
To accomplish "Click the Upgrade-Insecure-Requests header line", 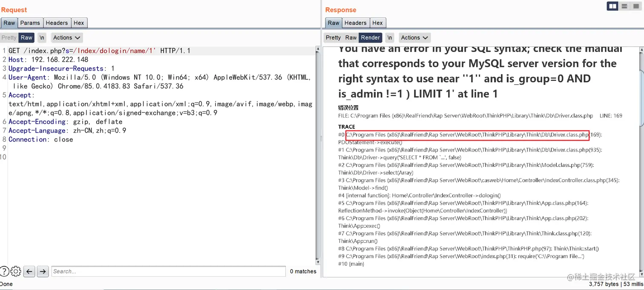I will pyautogui.click(x=61, y=69).
